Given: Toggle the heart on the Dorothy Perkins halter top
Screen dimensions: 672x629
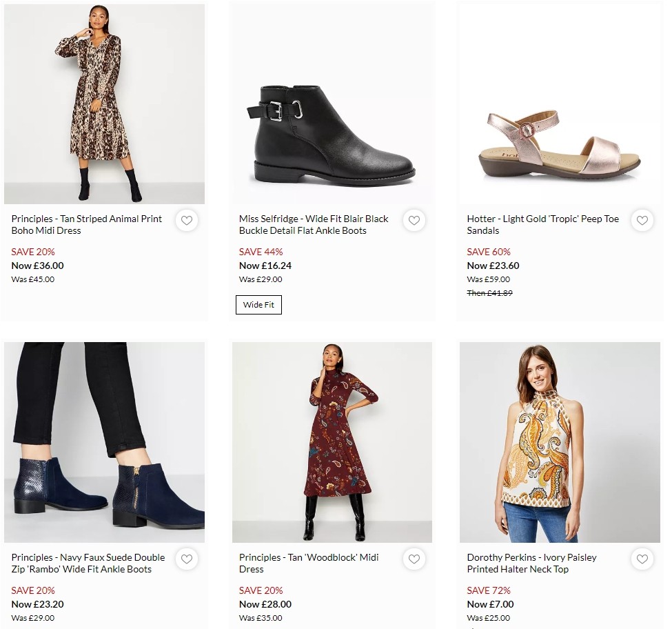Looking at the screenshot, I should tap(642, 559).
